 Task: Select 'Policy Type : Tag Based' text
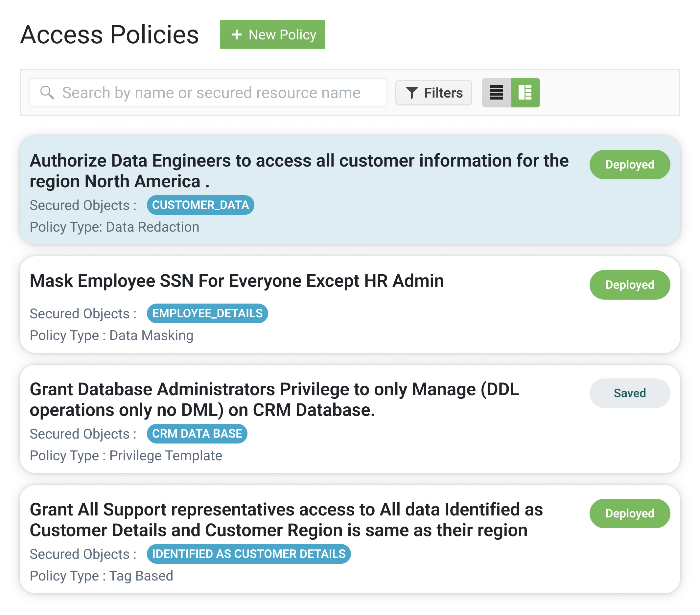click(x=101, y=576)
